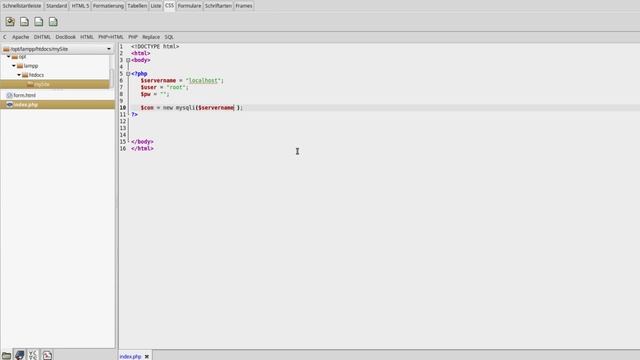640x360 pixels.
Task: Open the Liste toolbar tab
Action: 156,6
